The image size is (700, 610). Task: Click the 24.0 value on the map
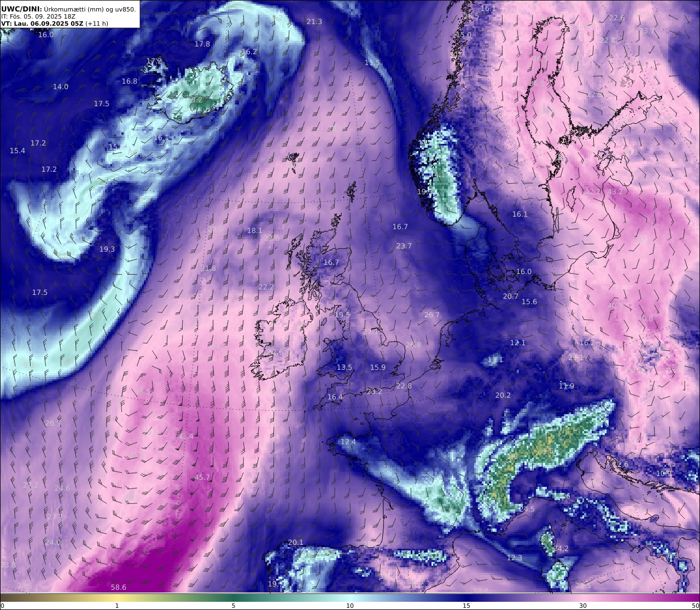(53, 542)
